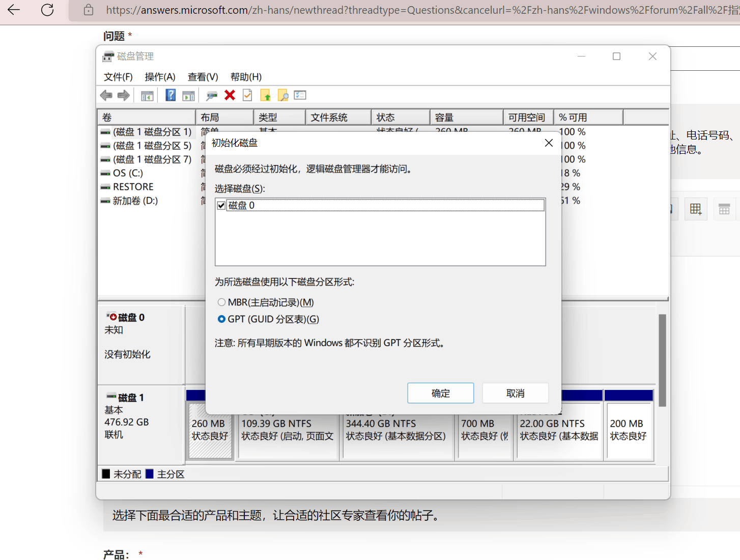
Task: Click the 容量 column header
Action: pyautogui.click(x=466, y=118)
